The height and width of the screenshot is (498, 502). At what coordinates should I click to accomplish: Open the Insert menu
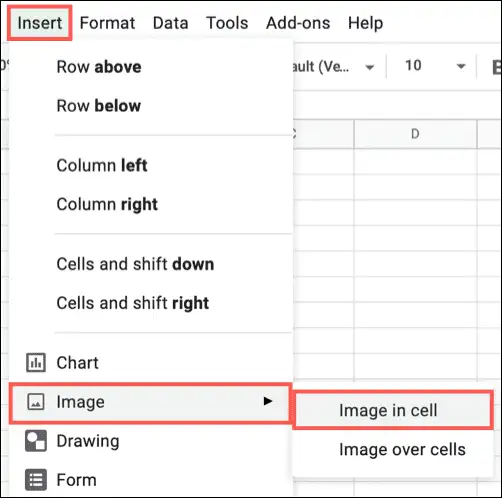(40, 23)
